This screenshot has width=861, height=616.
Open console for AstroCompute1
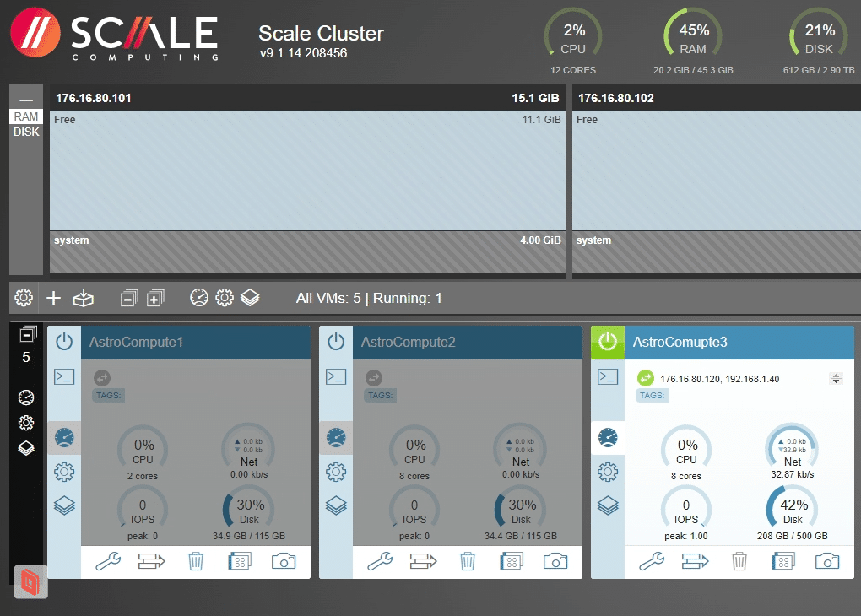[x=64, y=377]
